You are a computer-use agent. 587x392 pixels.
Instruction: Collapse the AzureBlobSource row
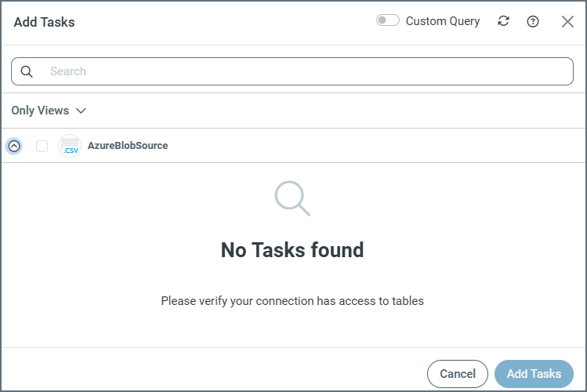pyautogui.click(x=14, y=146)
